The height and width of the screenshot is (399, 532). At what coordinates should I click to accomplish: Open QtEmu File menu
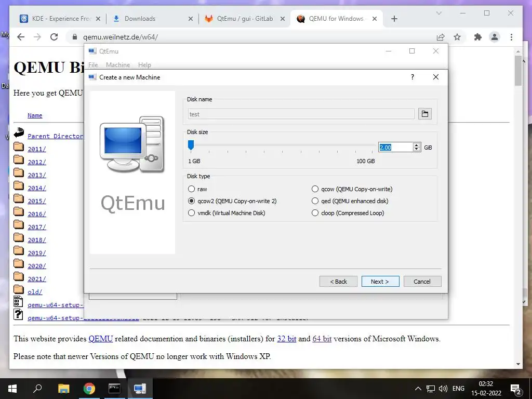93,65
